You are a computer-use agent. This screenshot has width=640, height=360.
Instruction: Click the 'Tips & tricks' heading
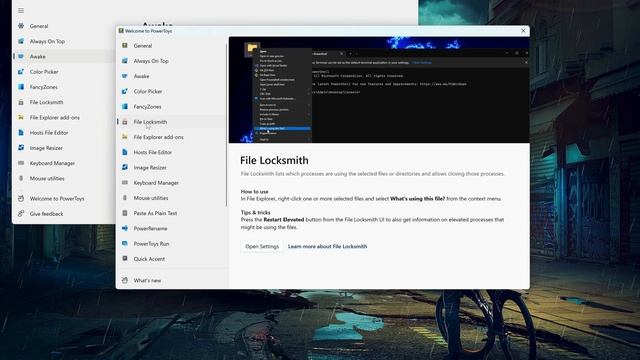[x=256, y=212]
